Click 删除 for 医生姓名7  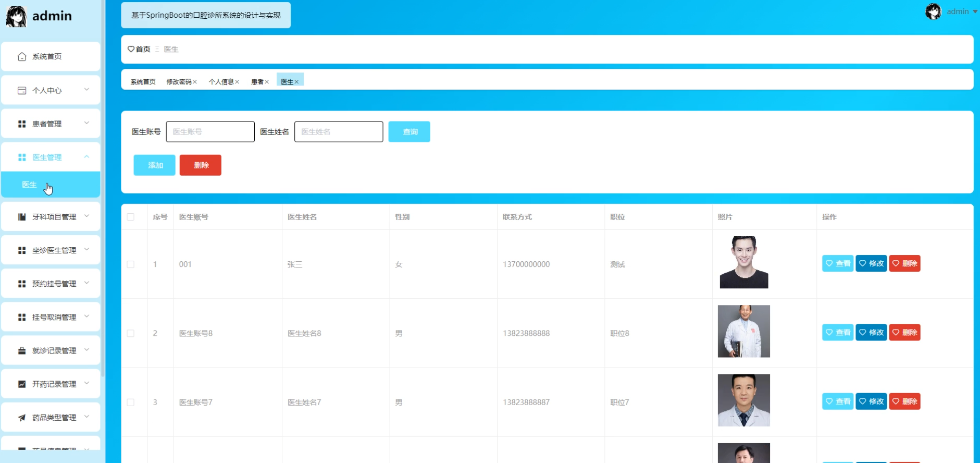904,401
